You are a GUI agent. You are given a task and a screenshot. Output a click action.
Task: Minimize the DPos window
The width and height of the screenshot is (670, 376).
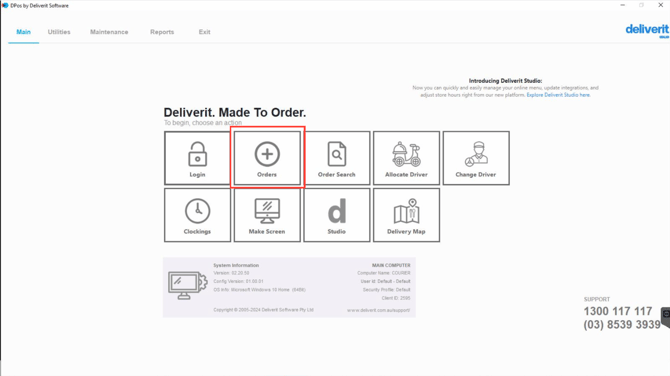pos(623,5)
